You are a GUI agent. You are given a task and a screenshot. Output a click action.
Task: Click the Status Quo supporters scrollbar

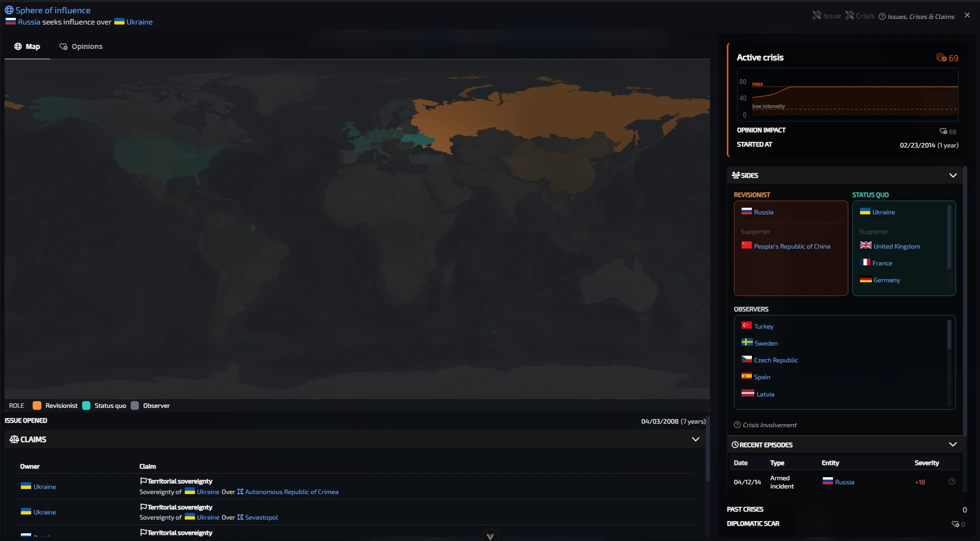tap(949, 237)
